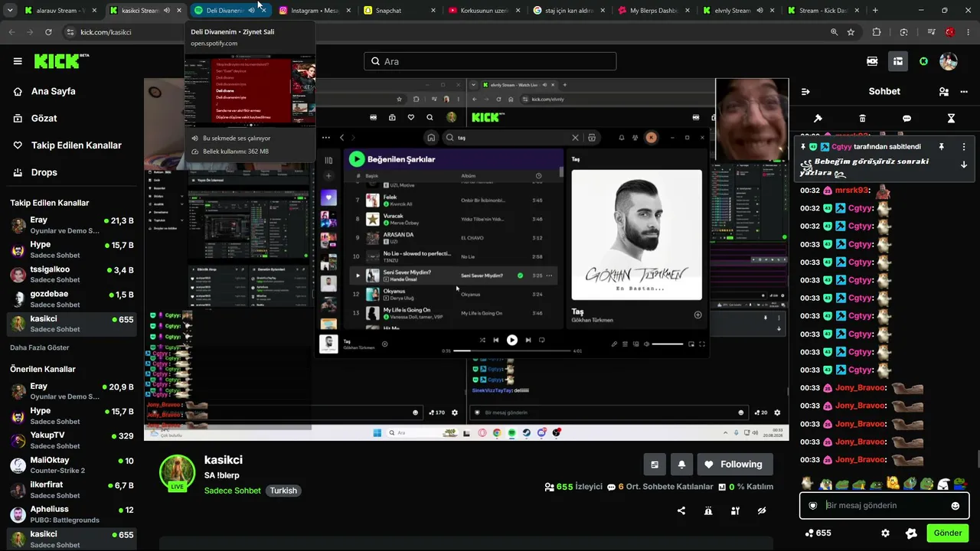Go back with the browser back arrow
Image resolution: width=980 pixels, height=551 pixels.
pyautogui.click(x=11, y=32)
